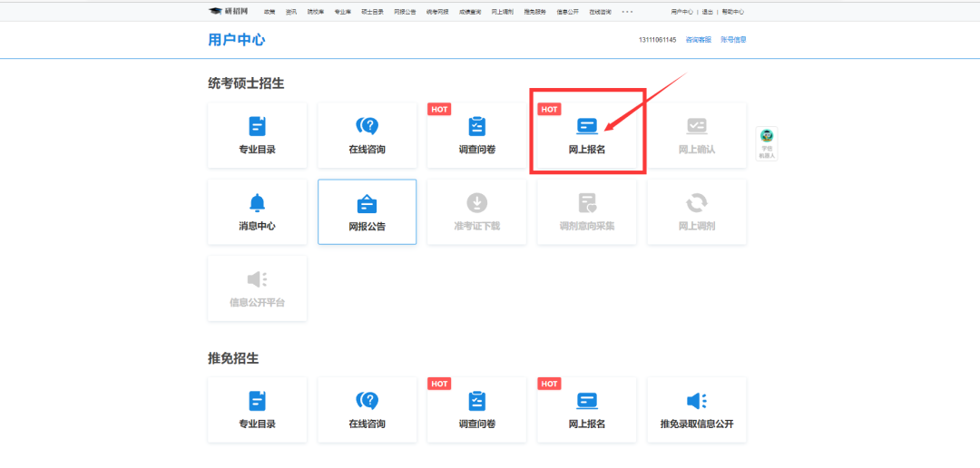Image resolution: width=980 pixels, height=468 pixels.
Task: Click the 用户中心 page title
Action: tap(237, 40)
